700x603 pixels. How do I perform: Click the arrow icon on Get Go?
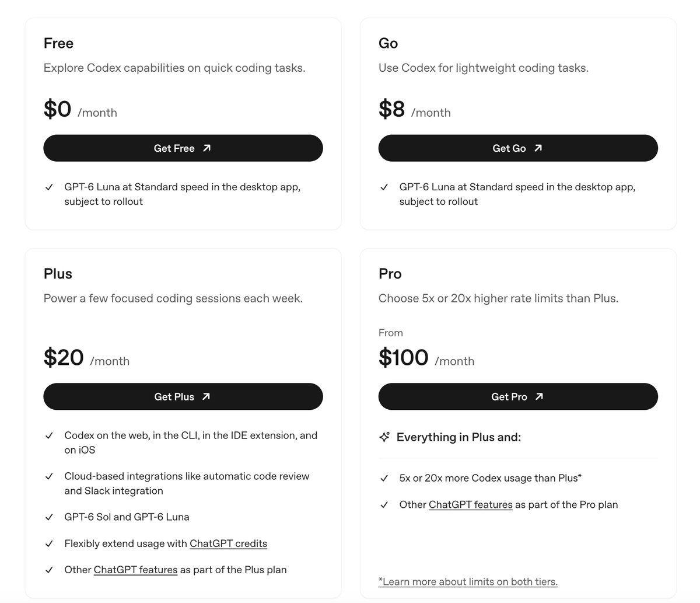(538, 148)
